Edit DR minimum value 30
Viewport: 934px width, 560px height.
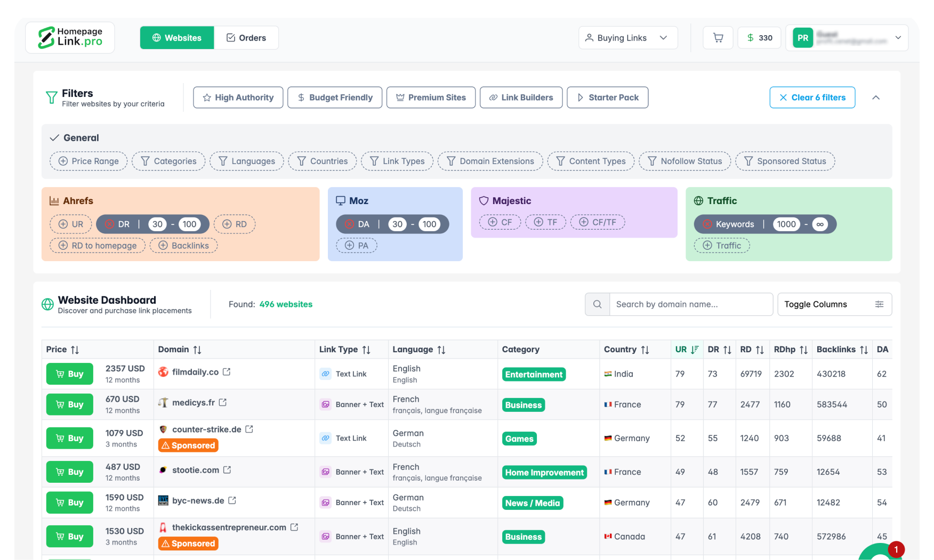pyautogui.click(x=157, y=224)
